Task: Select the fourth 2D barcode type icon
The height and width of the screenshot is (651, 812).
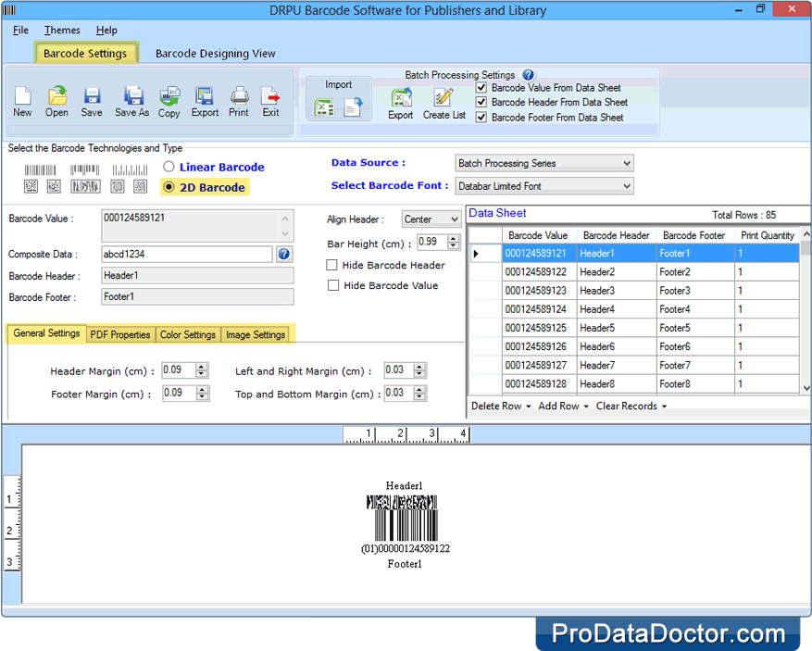Action: pos(118,186)
